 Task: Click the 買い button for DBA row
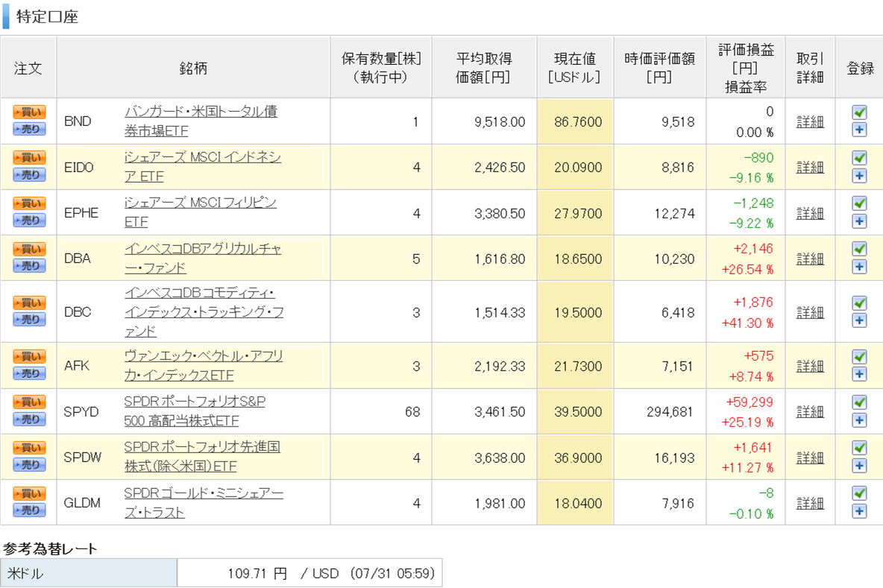click(29, 249)
